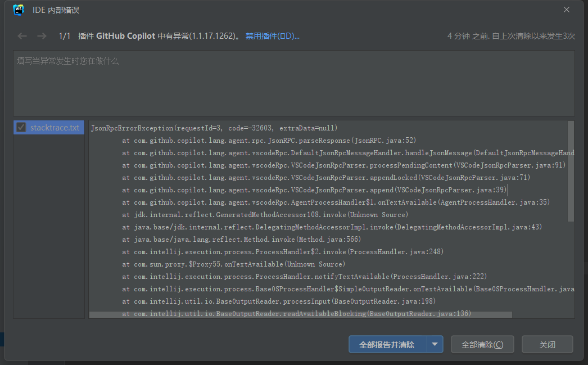Go to previous error with back arrow
This screenshot has width=588, height=365.
coord(22,36)
